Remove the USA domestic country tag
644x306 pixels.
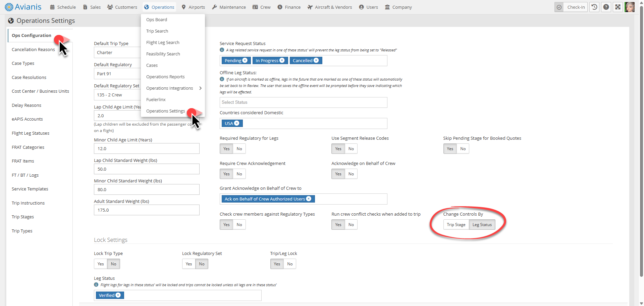tap(237, 123)
